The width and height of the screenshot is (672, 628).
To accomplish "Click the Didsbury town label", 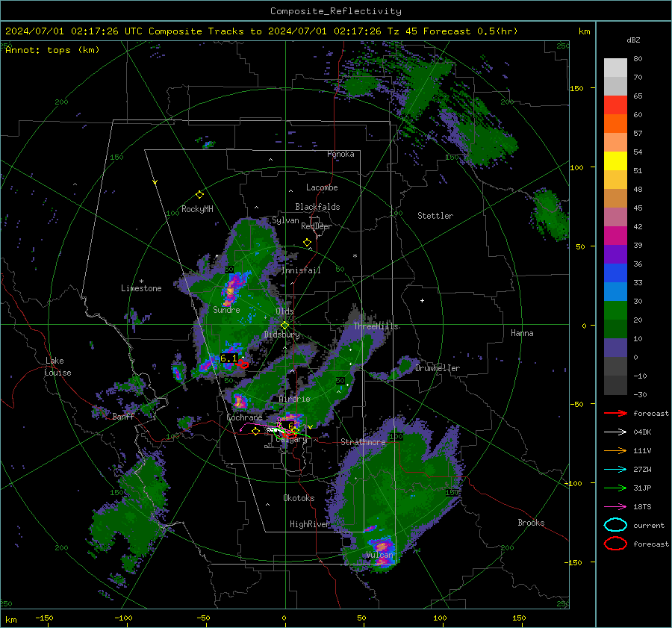I will click(x=281, y=335).
